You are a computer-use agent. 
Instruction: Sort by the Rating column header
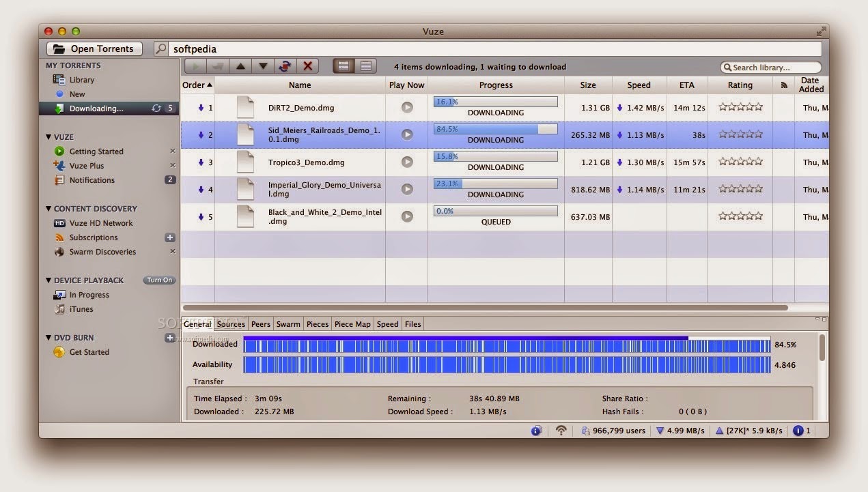[740, 85]
